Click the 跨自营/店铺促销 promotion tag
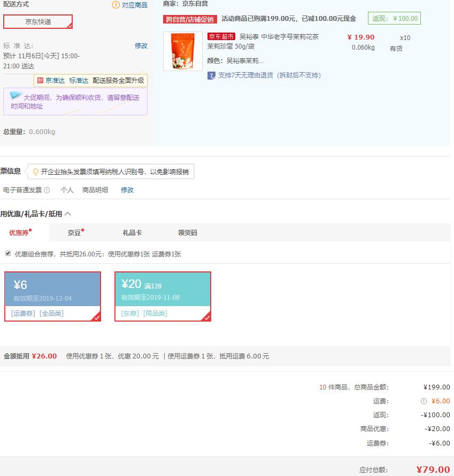454x476 pixels. click(x=190, y=19)
